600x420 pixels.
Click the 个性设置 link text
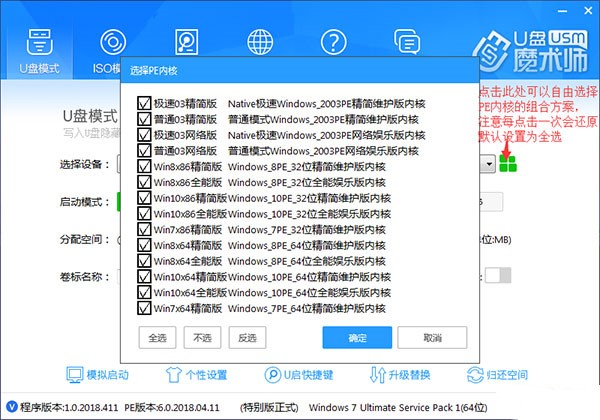pyautogui.click(x=207, y=375)
